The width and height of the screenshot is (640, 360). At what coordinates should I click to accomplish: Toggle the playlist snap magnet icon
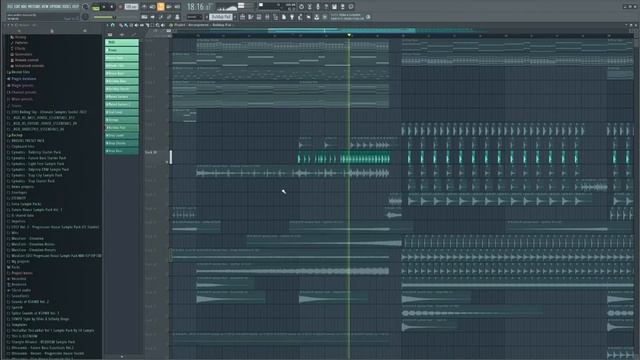113,25
